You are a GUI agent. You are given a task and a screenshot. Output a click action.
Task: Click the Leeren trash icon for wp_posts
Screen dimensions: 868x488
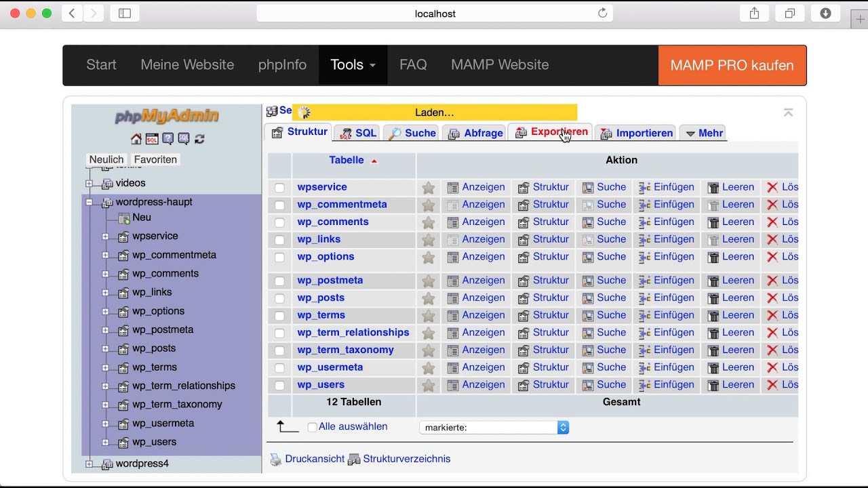pyautogui.click(x=713, y=298)
